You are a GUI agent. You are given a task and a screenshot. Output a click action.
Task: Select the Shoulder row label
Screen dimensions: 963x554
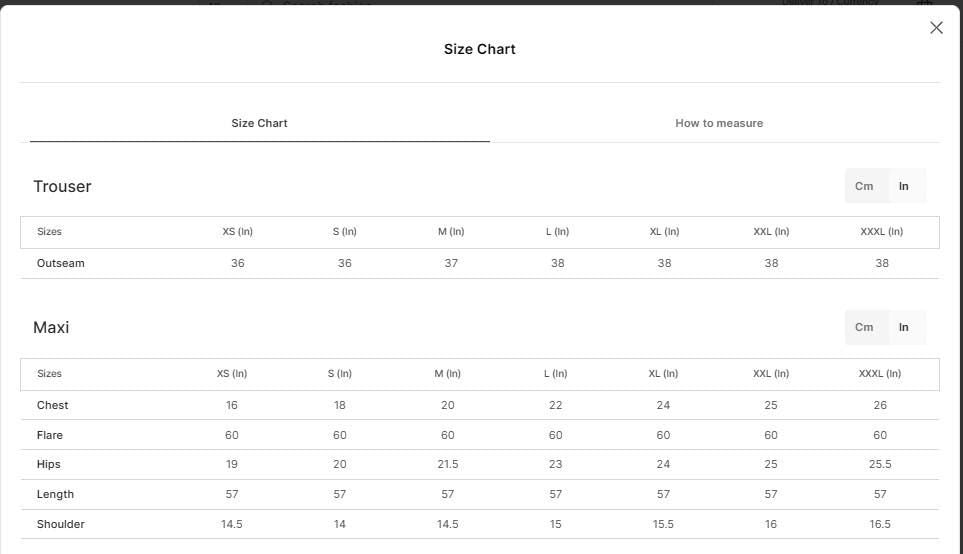pyautogui.click(x=61, y=525)
